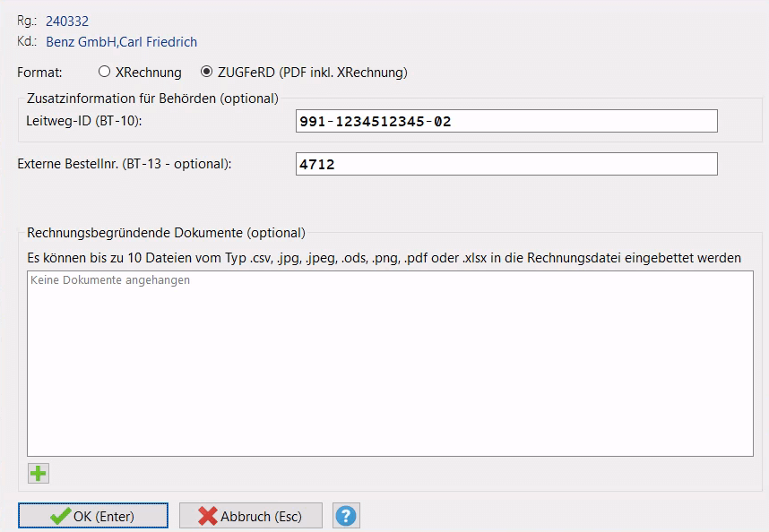
Task: Click 'Zusatzinformation für Behörden (optional)' group title
Action: pos(152,98)
